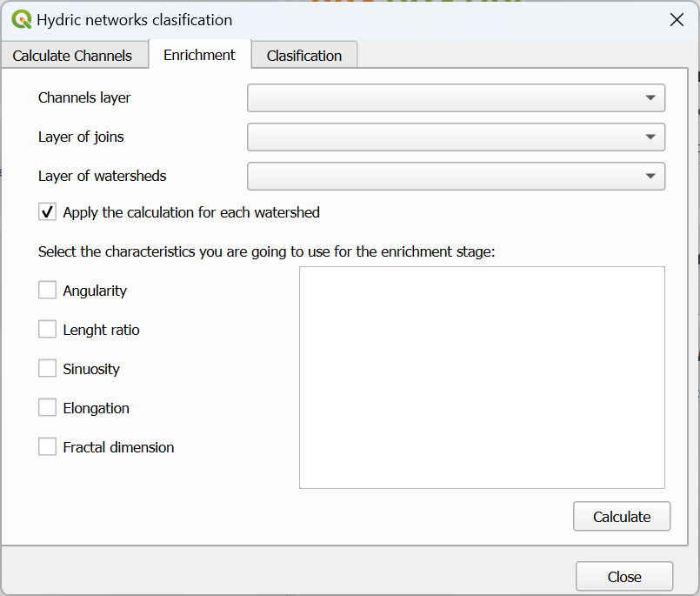Click the 'Select the characteristics' instruction text

pos(266,251)
